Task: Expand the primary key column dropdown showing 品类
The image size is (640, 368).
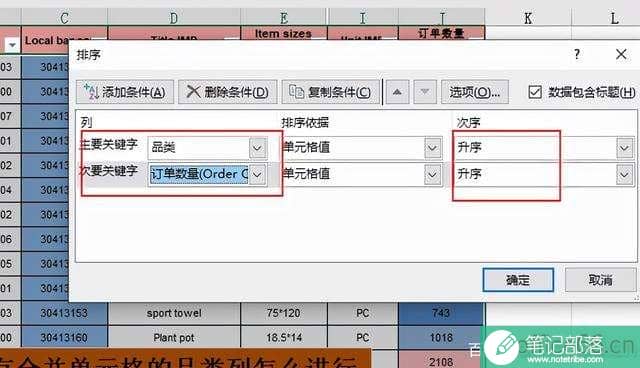Action: click(x=258, y=148)
